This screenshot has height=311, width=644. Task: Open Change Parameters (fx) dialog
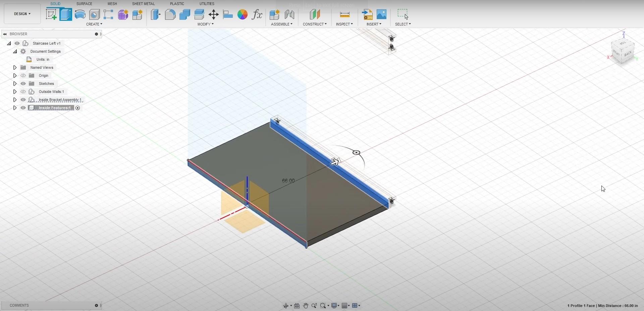pos(257,14)
